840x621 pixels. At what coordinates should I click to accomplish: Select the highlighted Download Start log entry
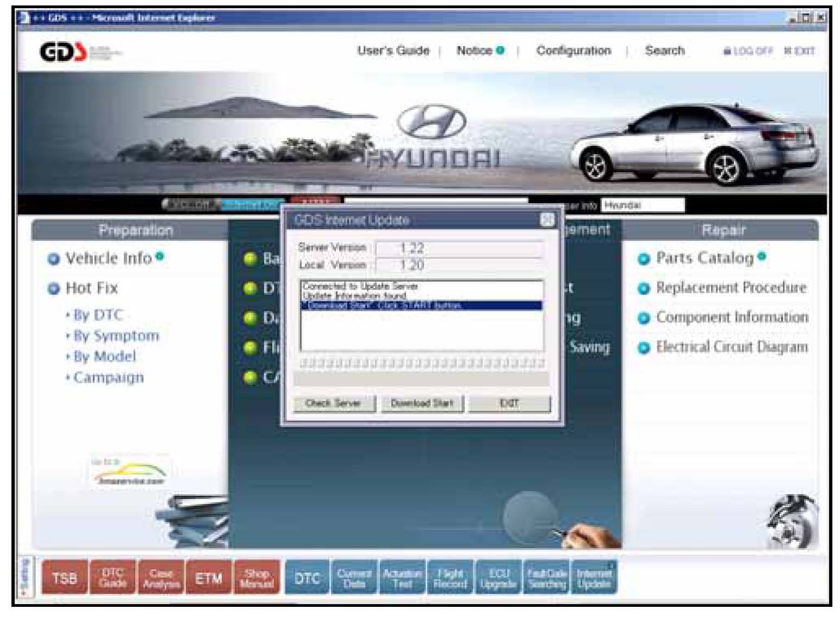point(421,305)
